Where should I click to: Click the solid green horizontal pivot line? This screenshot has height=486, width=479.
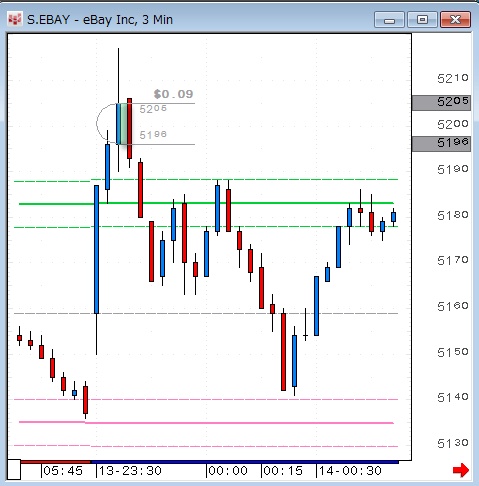[x=206, y=203]
